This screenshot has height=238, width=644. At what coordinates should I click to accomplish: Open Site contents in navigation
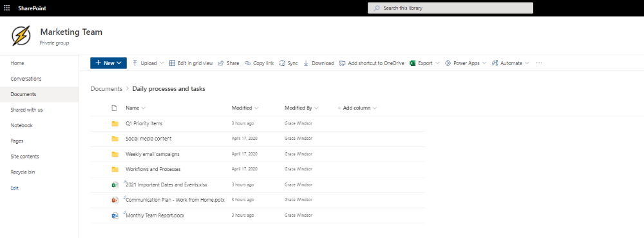click(24, 157)
